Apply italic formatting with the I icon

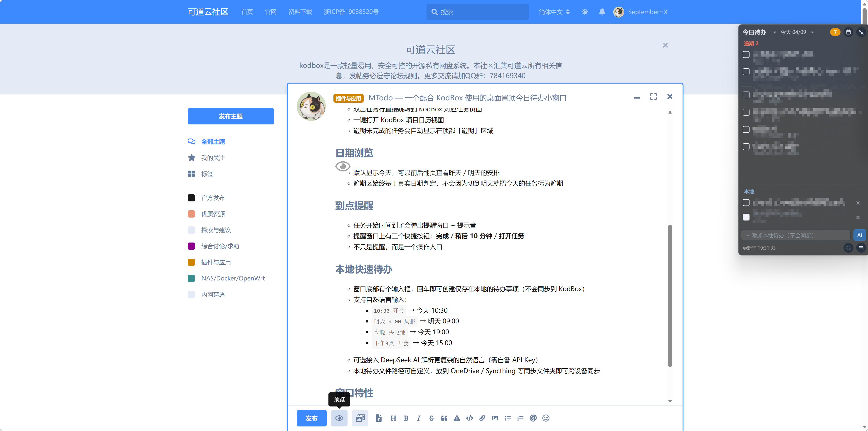tap(419, 418)
